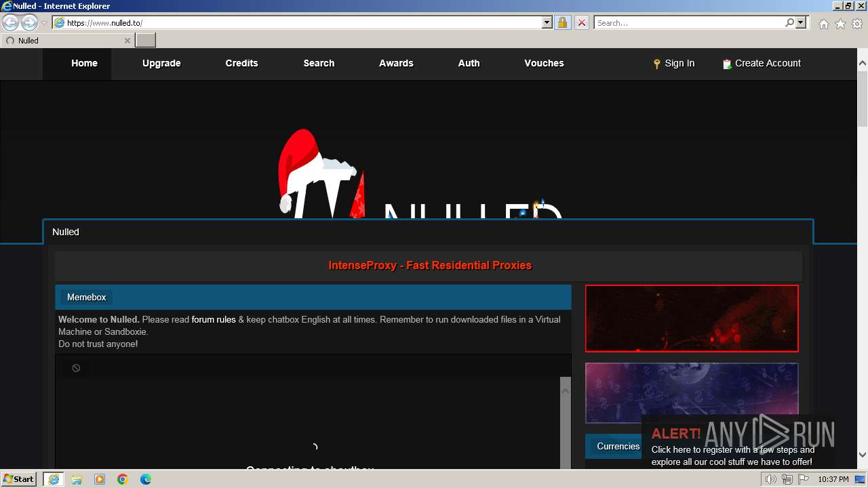Open media player taskbar icon
This screenshot has height=488, width=868.
(100, 479)
